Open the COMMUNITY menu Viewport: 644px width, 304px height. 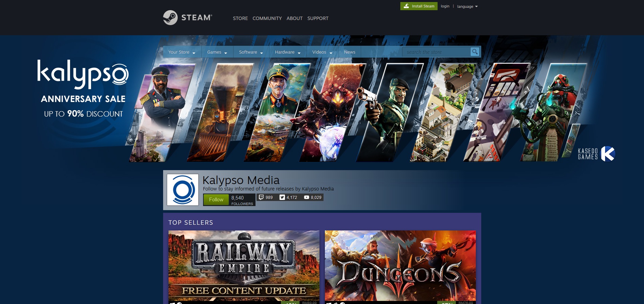point(267,18)
